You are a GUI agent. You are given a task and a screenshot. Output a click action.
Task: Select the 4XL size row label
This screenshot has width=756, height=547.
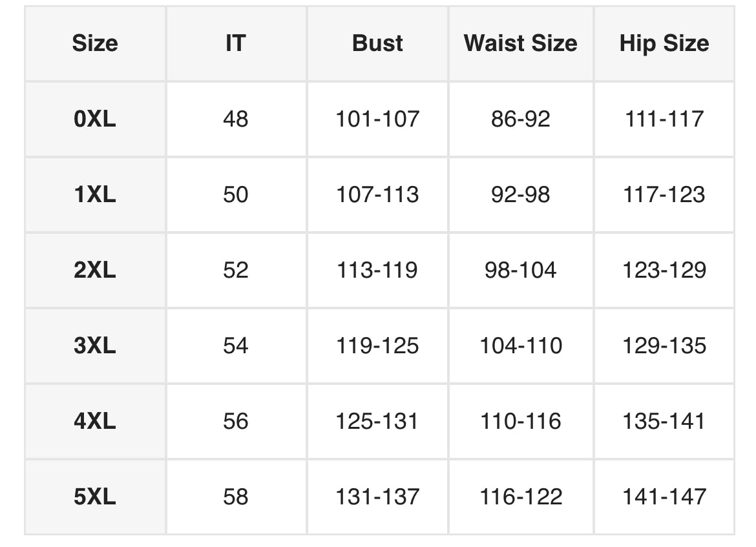pyautogui.click(x=95, y=421)
